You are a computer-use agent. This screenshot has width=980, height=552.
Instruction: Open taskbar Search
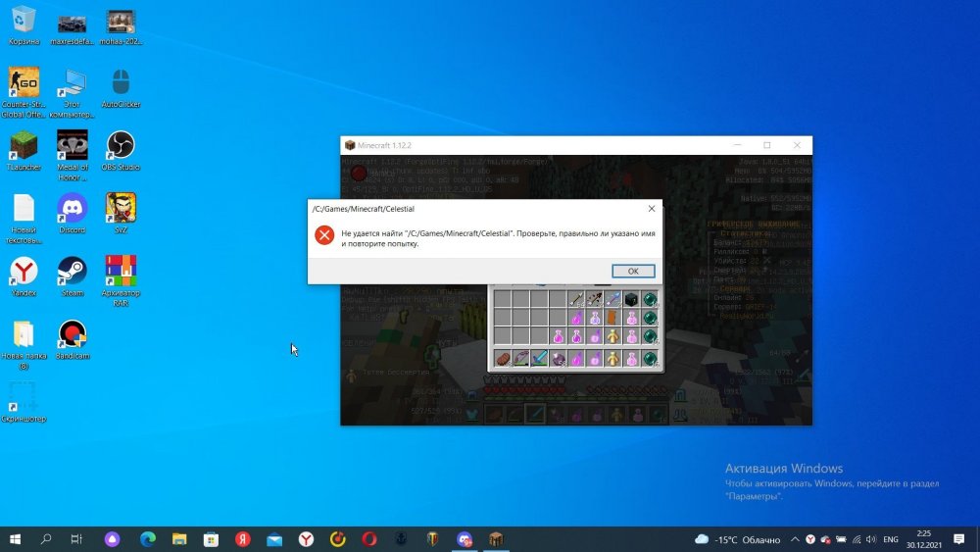coord(46,539)
